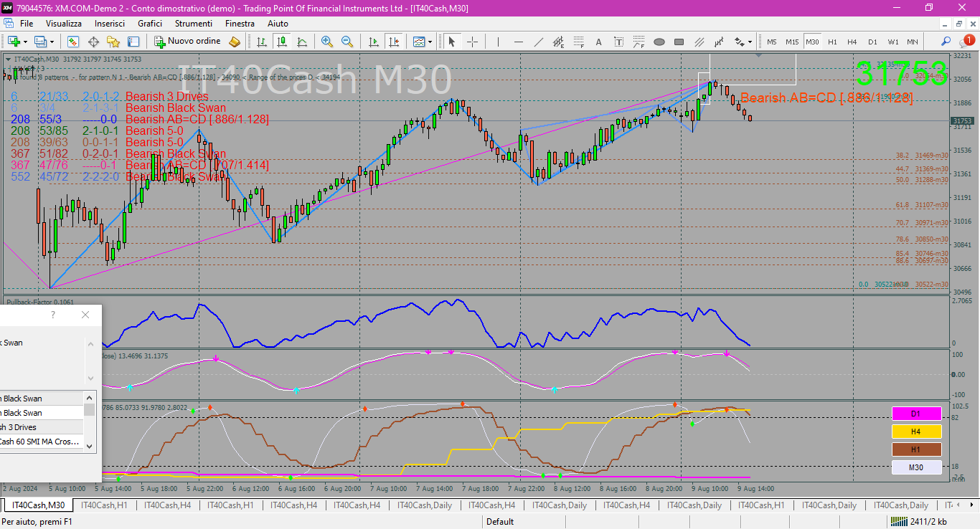Select the Fibonacci retracement tool
This screenshot has width=980, height=529.
[579, 42]
